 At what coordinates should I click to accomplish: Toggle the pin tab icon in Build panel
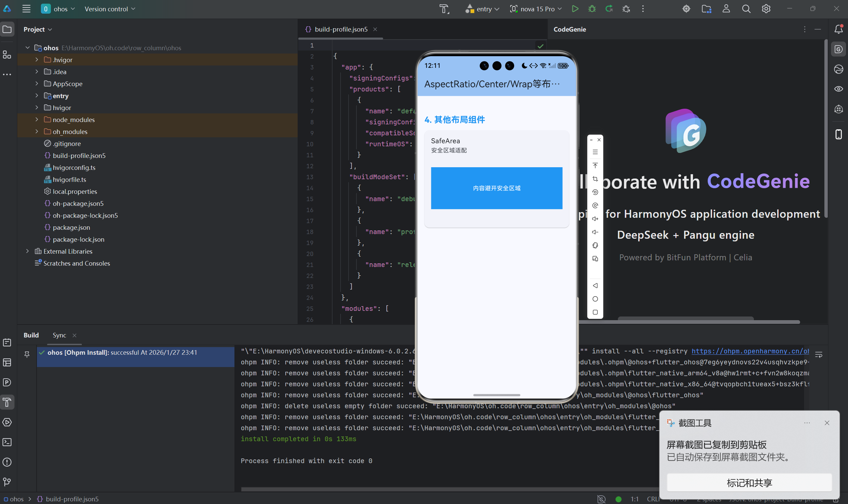tap(27, 354)
